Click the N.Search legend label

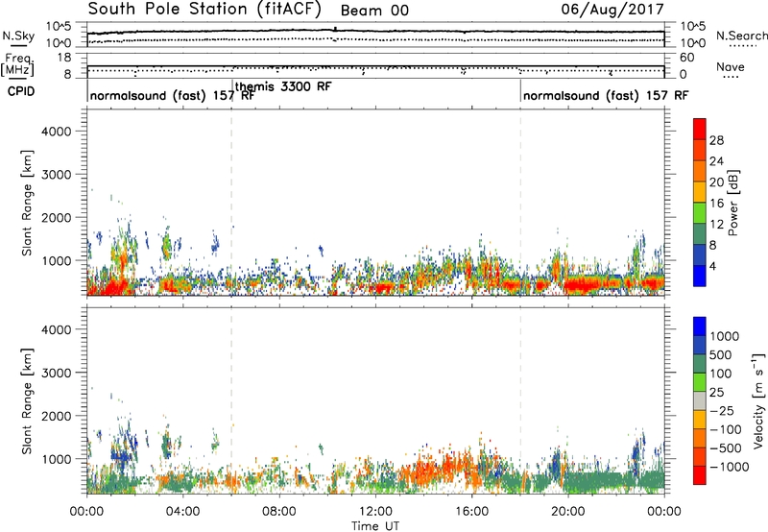[741, 36]
